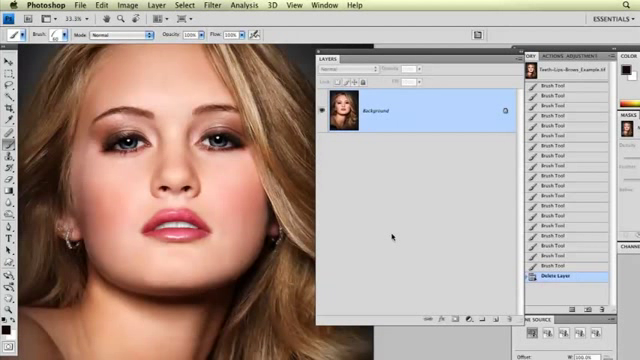Screen dimensions: 640x360
Task: Select the Dodge tool
Action: pyautogui.click(x=8, y=214)
